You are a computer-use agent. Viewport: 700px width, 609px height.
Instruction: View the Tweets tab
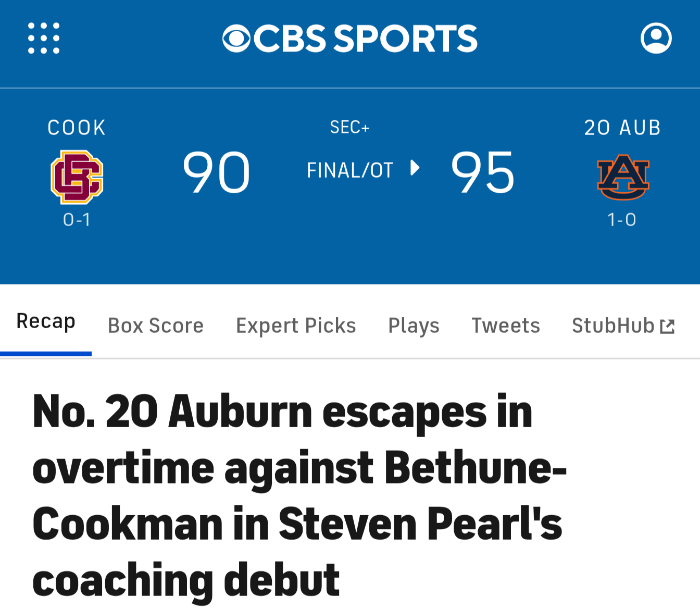505,326
